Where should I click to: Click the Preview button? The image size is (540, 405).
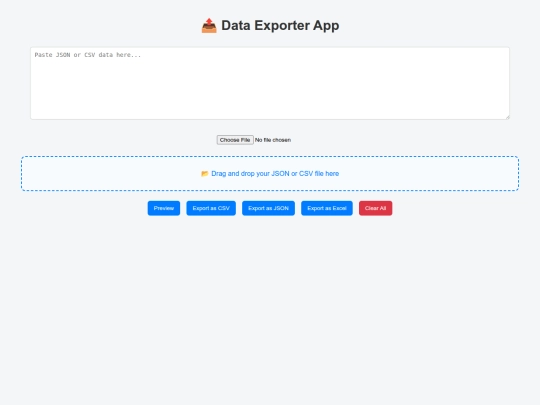(x=164, y=208)
